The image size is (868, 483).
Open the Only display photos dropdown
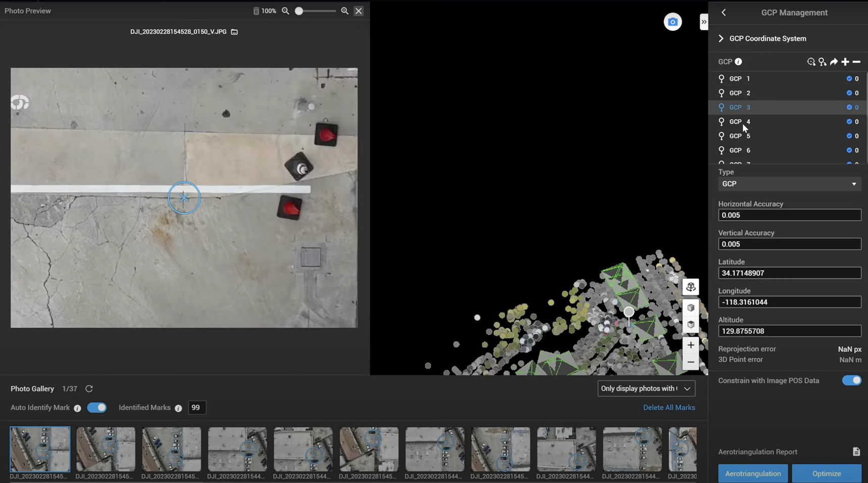(646, 389)
